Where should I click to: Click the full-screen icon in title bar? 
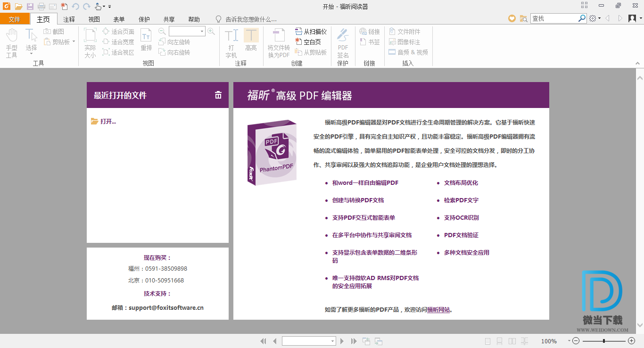click(584, 6)
